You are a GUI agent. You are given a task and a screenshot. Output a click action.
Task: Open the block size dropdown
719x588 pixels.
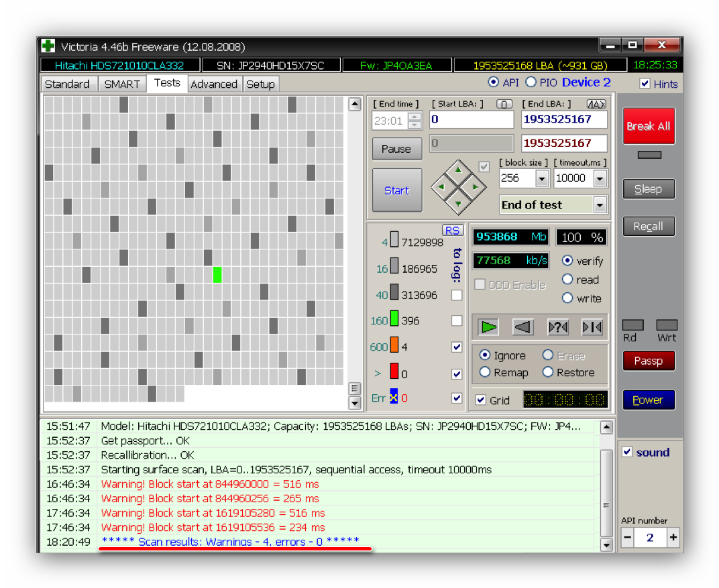click(542, 178)
